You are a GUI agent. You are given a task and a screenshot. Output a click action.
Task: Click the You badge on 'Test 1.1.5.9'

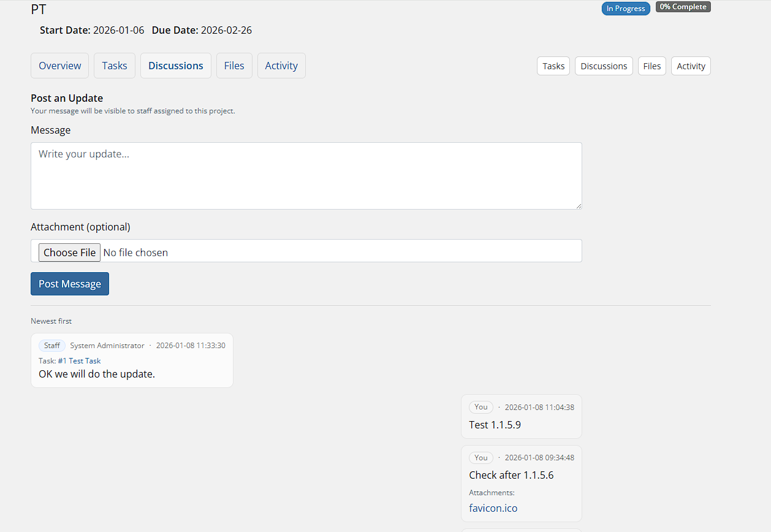481,407
